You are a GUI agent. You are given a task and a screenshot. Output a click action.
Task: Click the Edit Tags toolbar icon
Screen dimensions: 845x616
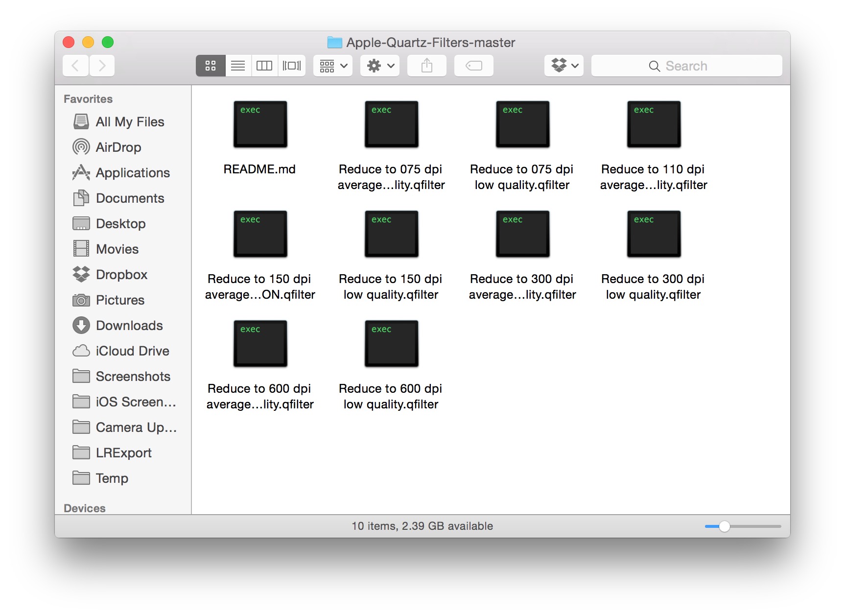(473, 66)
